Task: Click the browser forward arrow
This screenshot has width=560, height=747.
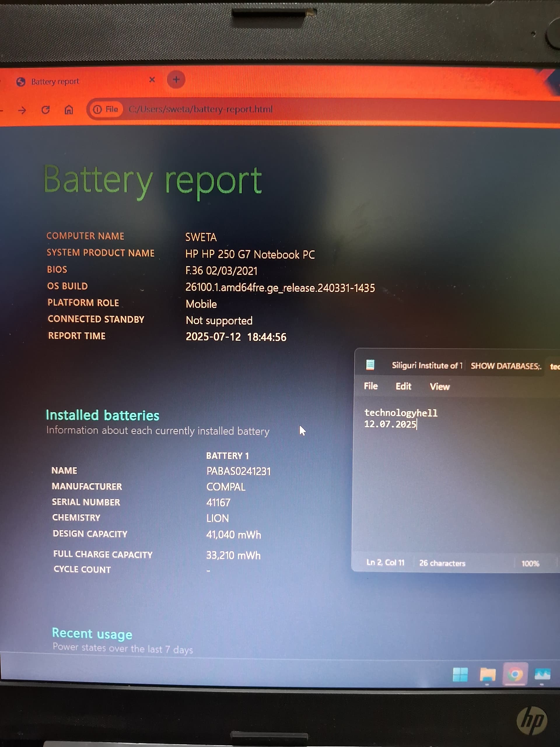Action: coord(22,110)
